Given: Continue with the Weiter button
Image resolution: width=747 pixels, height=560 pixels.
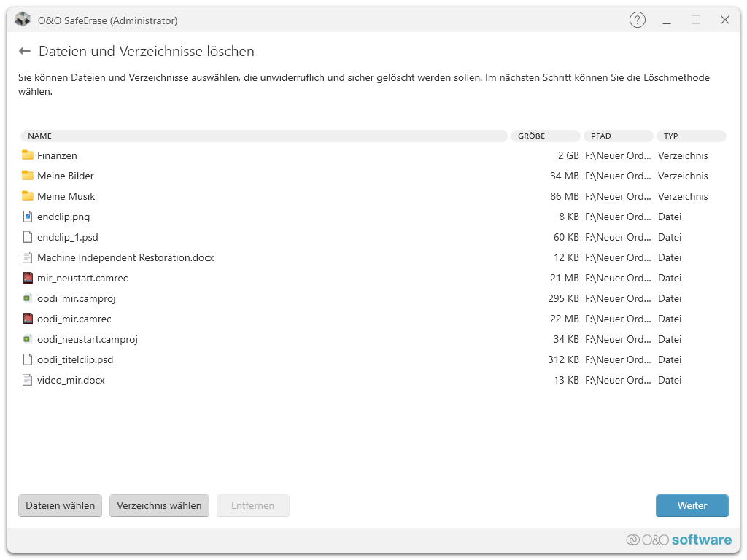Looking at the screenshot, I should click(692, 505).
